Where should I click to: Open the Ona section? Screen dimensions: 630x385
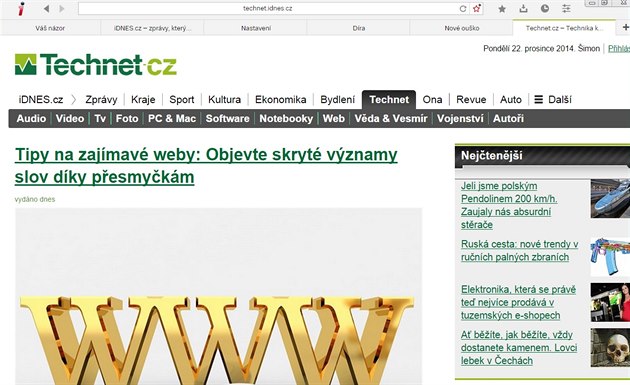click(432, 99)
